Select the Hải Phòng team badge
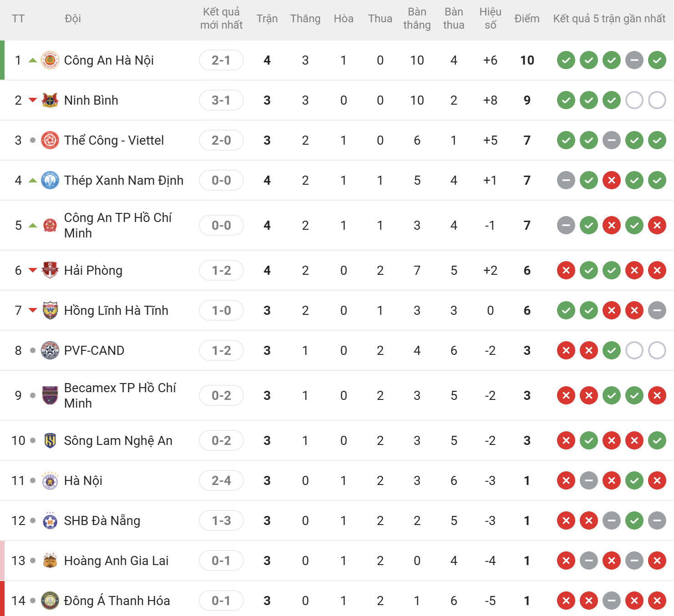This screenshot has height=616, width=674. 50,270
